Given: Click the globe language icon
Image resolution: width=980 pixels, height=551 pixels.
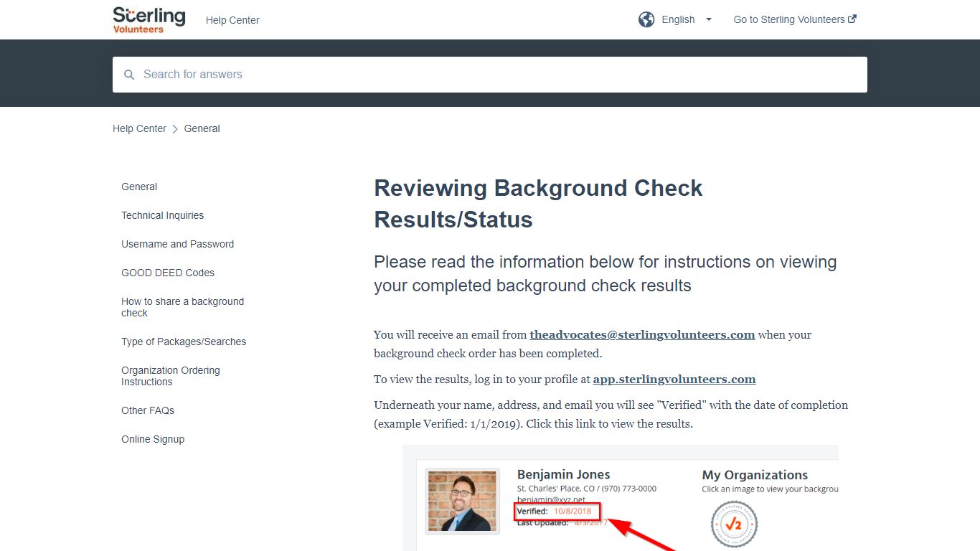Looking at the screenshot, I should click(x=646, y=19).
